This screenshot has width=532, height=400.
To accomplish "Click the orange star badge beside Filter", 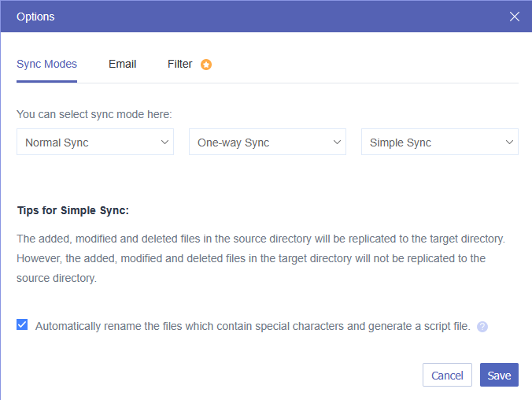I will point(206,65).
